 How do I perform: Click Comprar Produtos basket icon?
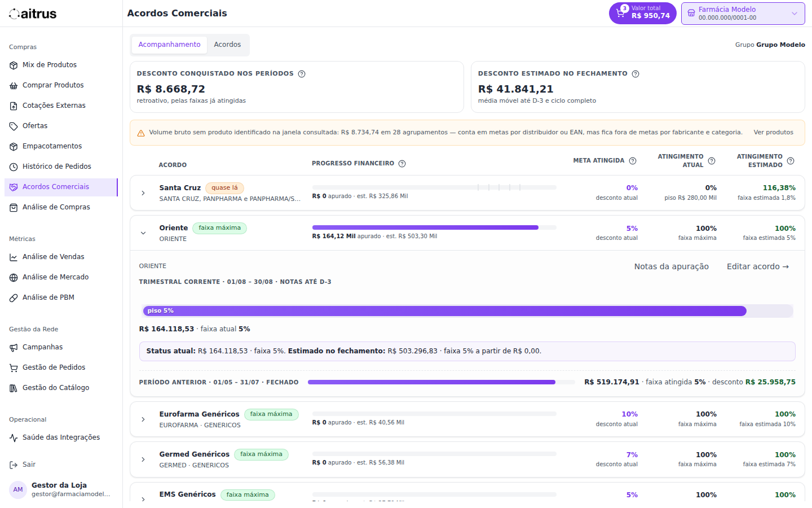click(14, 86)
